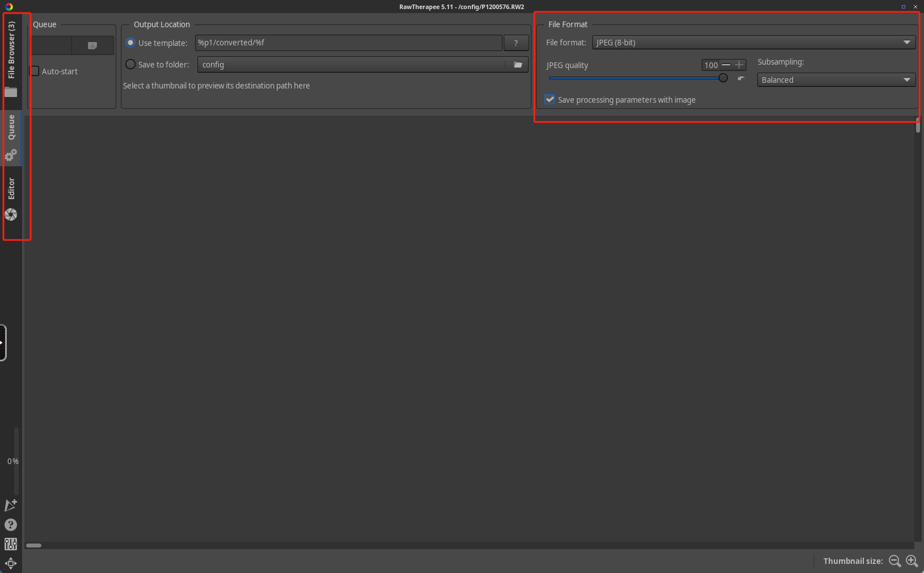
Task: Enable the Auto-start checkbox
Action: pyautogui.click(x=35, y=71)
